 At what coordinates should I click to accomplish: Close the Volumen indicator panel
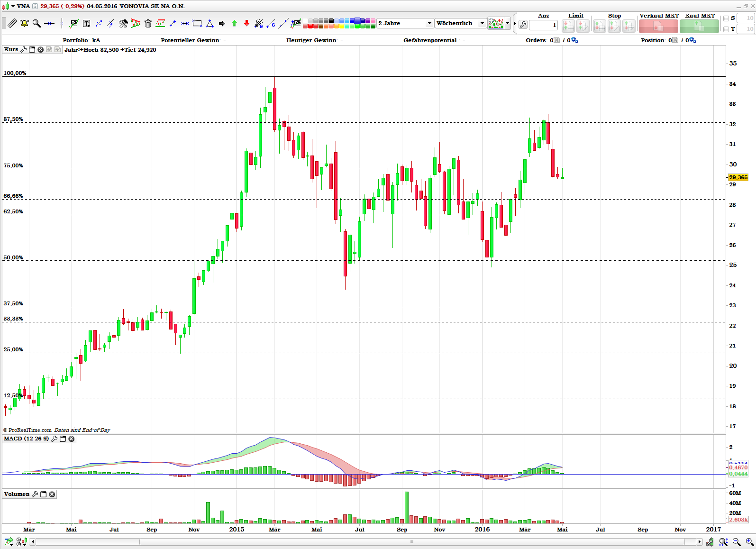[x=52, y=494]
